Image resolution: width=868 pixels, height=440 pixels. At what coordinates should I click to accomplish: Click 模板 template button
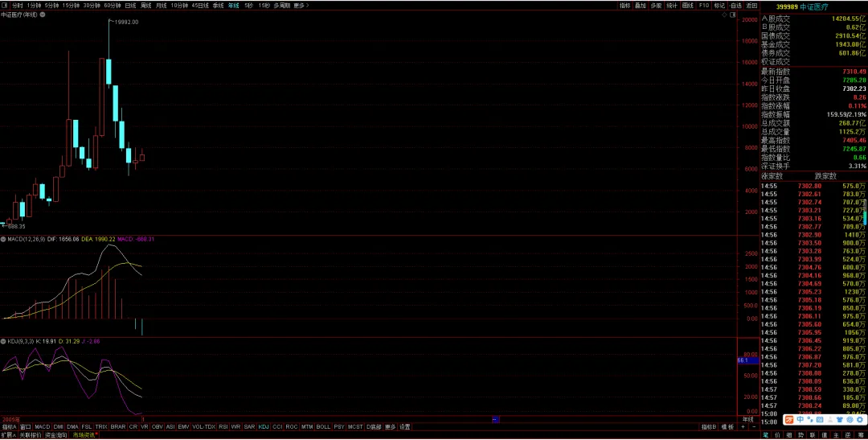(728, 426)
